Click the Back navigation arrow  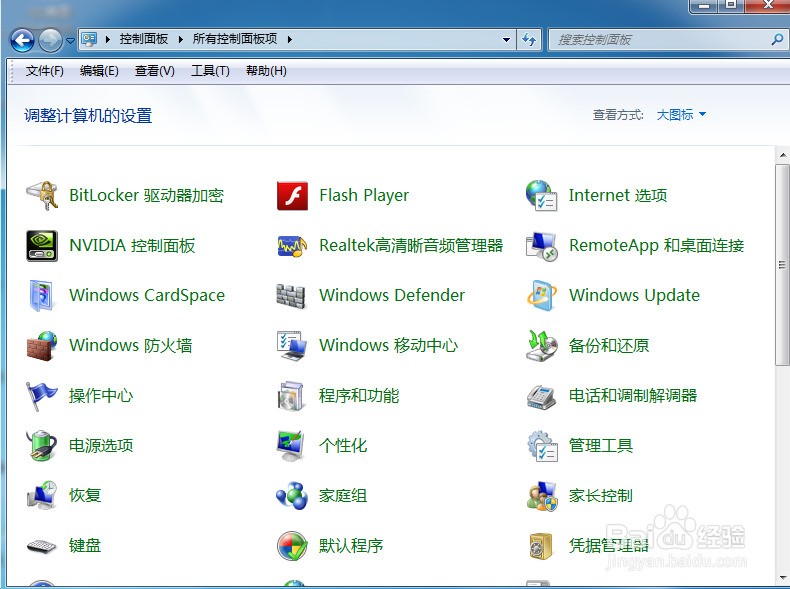pos(23,40)
